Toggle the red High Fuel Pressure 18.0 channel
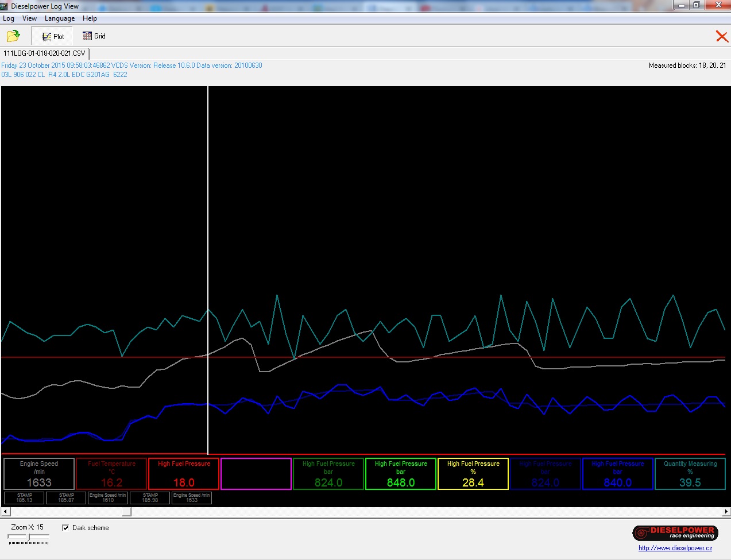 [184, 474]
